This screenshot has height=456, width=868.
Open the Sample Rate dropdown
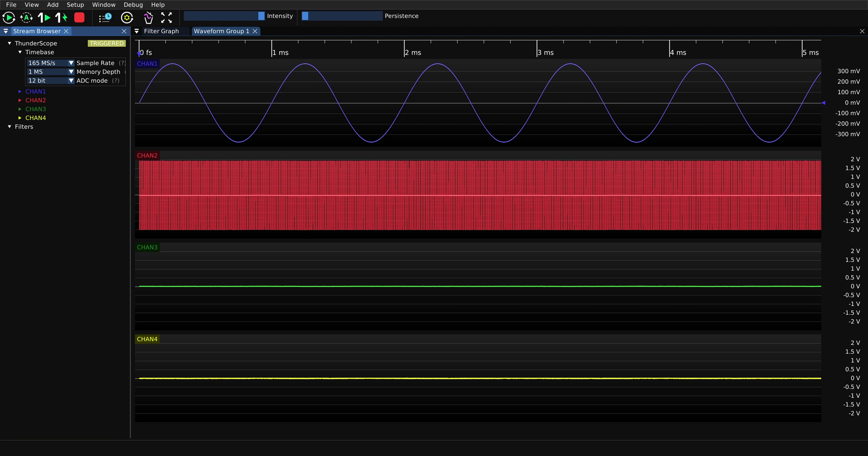(51, 63)
